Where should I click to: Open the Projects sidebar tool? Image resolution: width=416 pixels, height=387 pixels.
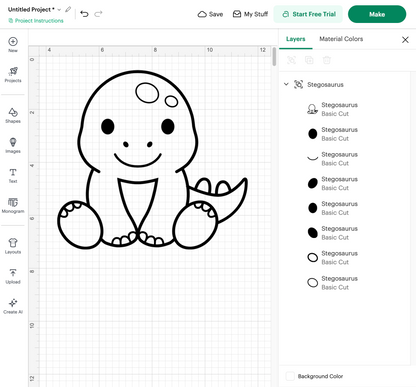[13, 75]
